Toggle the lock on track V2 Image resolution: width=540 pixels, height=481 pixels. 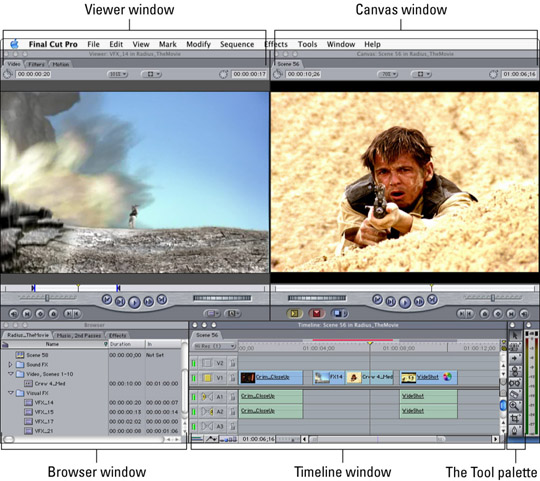pyautogui.click(x=232, y=363)
